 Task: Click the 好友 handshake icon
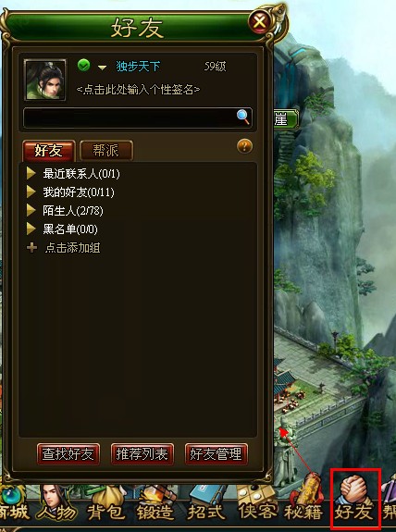[x=355, y=499]
